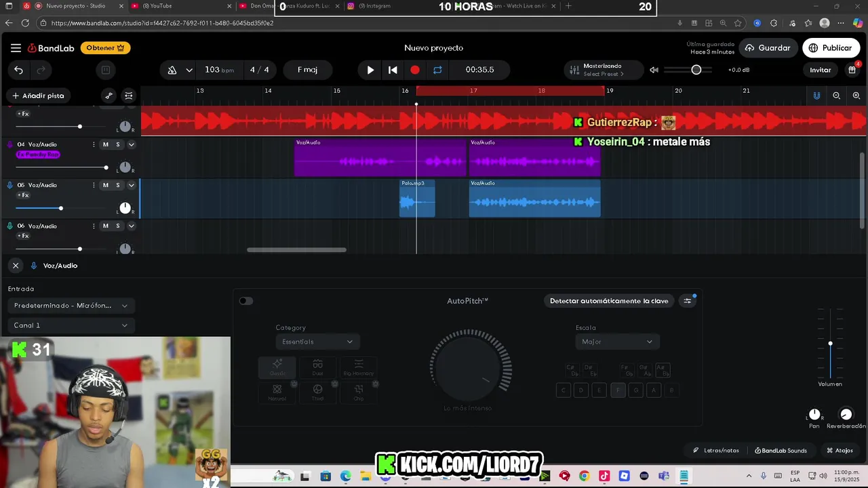Click Invitar button
The image size is (868, 488).
pyautogui.click(x=820, y=70)
